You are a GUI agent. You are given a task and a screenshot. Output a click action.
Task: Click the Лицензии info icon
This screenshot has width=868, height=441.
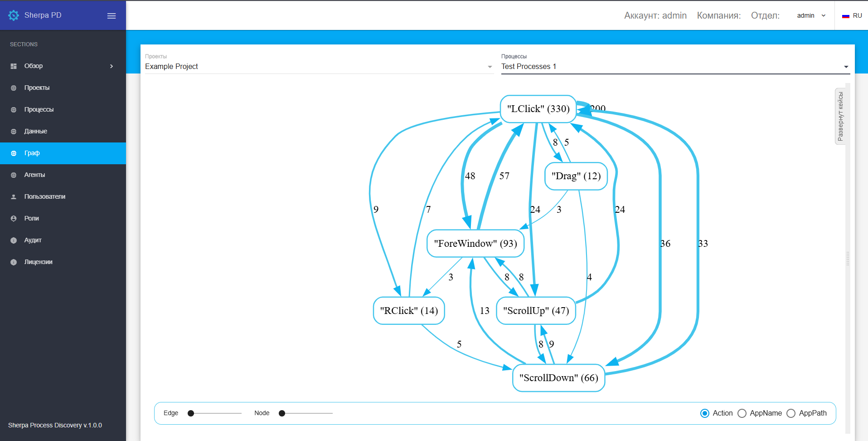tap(14, 262)
